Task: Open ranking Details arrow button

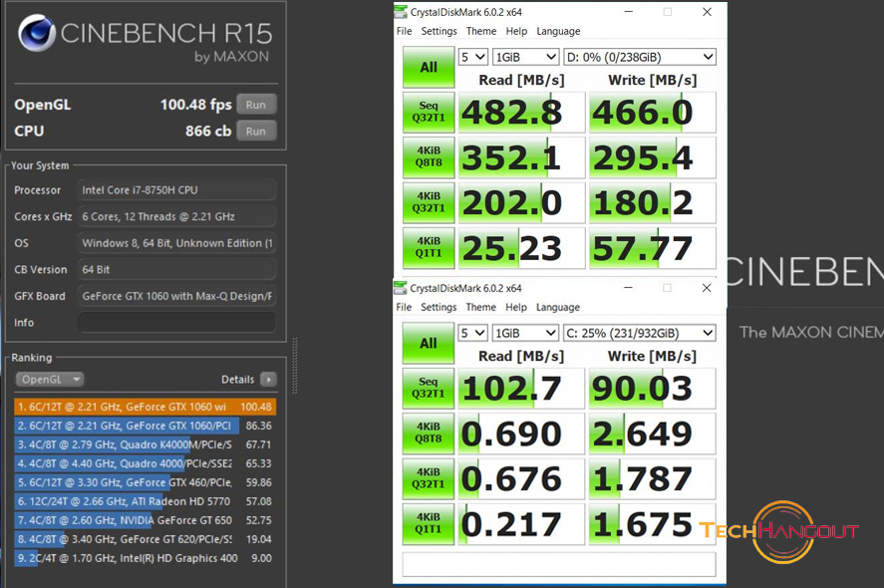Action: [269, 380]
